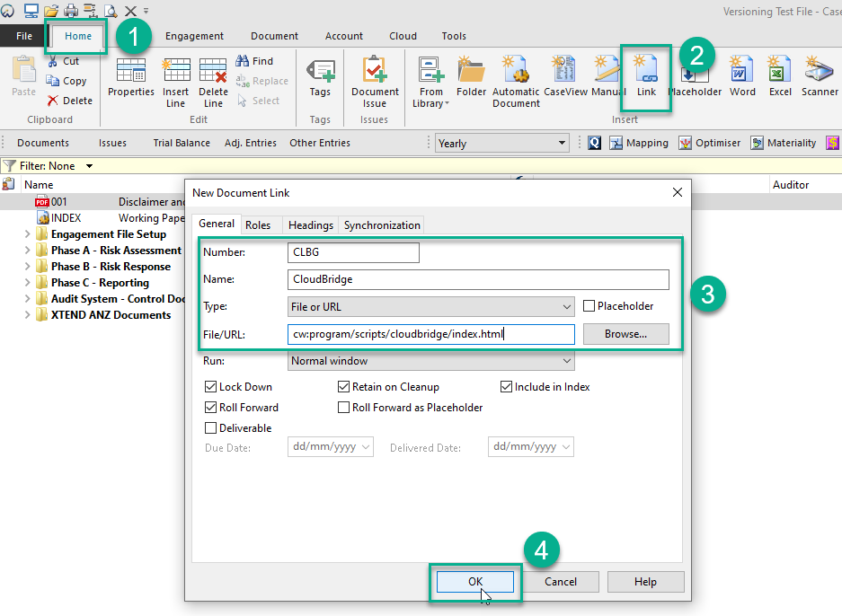Open the Run dropdown showing Normal window
Screen dimensions: 842x616
[x=430, y=361]
